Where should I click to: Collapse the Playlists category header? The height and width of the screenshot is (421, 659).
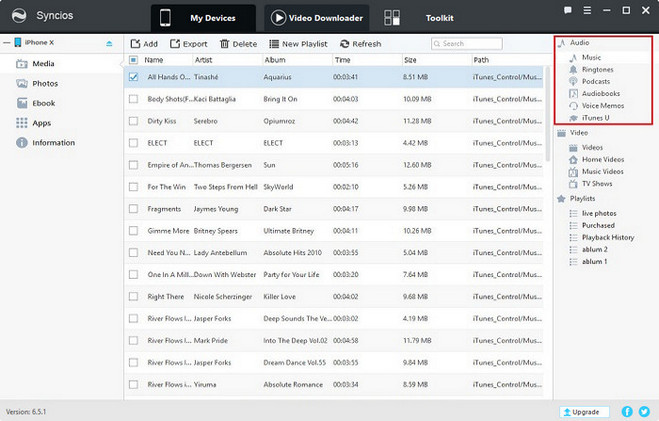582,198
